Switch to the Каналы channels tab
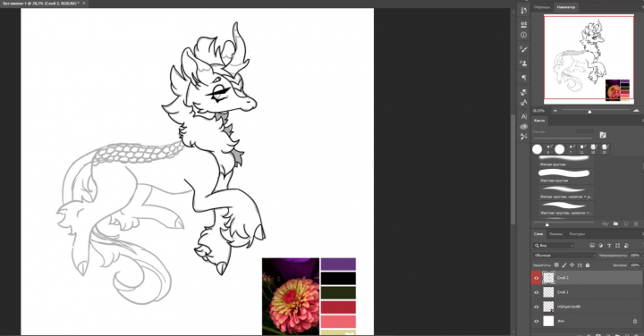The height and width of the screenshot is (336, 644). pyautogui.click(x=555, y=234)
